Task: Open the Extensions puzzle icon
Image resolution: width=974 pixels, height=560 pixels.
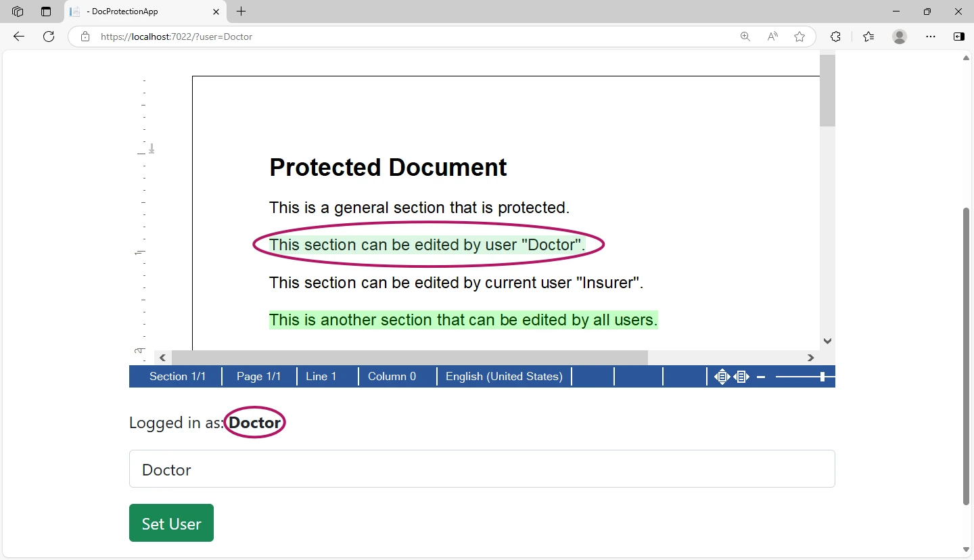Action: 836,37
